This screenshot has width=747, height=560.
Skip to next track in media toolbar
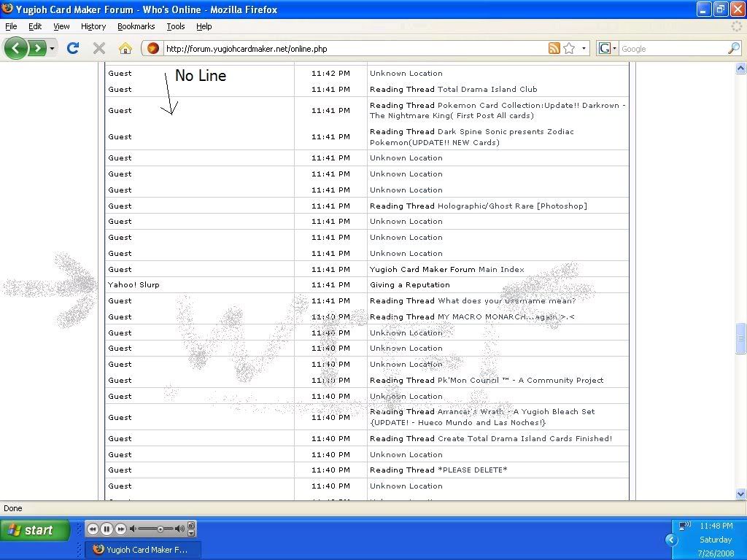(121, 529)
